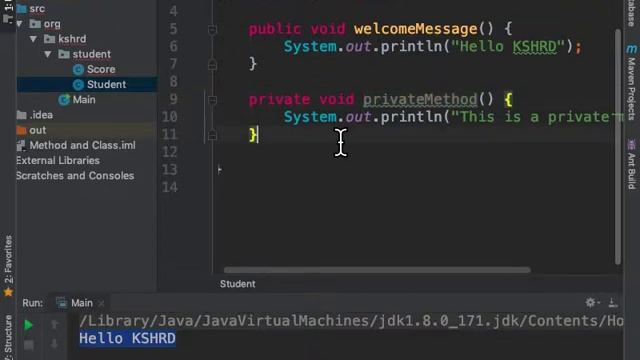
Task: Select the .idea folder
Action: point(41,115)
